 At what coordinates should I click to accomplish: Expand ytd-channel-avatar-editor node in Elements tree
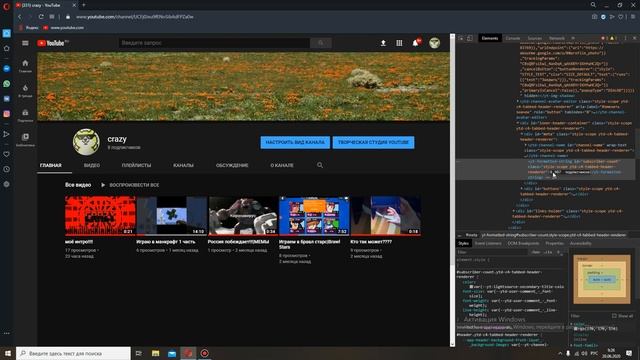518,101
